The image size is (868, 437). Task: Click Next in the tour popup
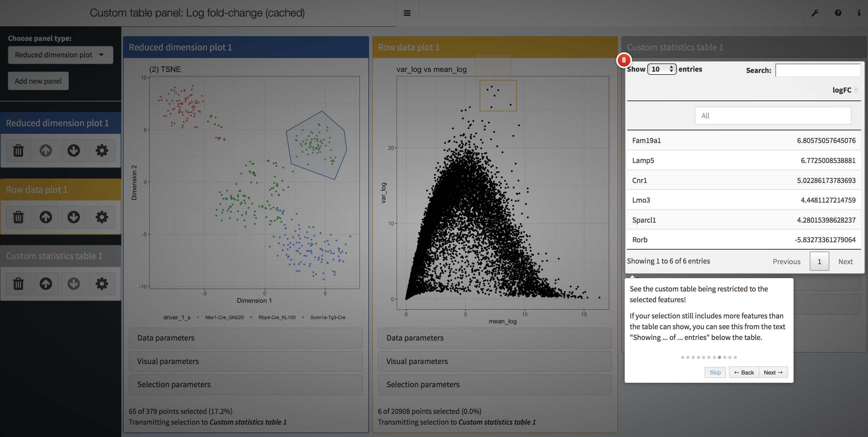point(773,372)
